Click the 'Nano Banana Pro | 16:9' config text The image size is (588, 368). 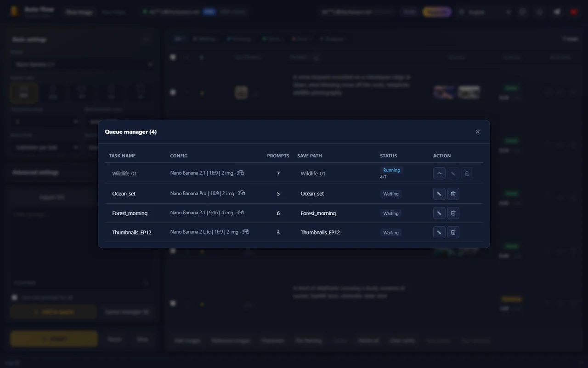click(x=195, y=194)
